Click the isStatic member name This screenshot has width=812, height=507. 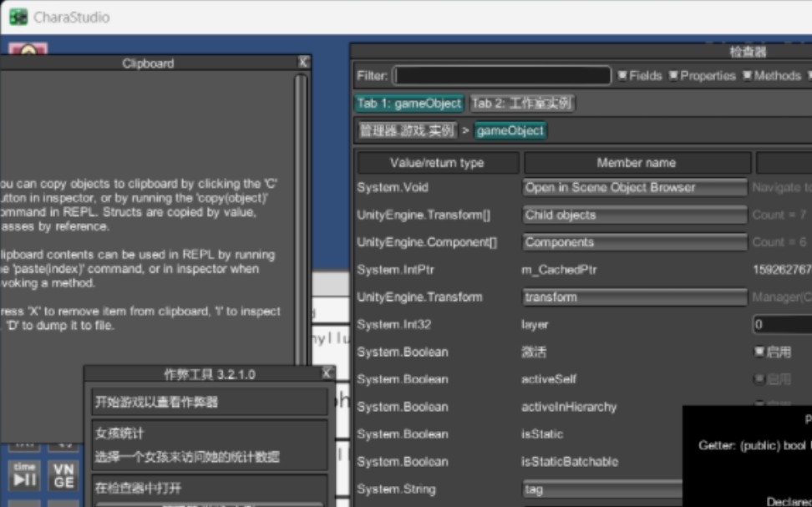coord(542,434)
